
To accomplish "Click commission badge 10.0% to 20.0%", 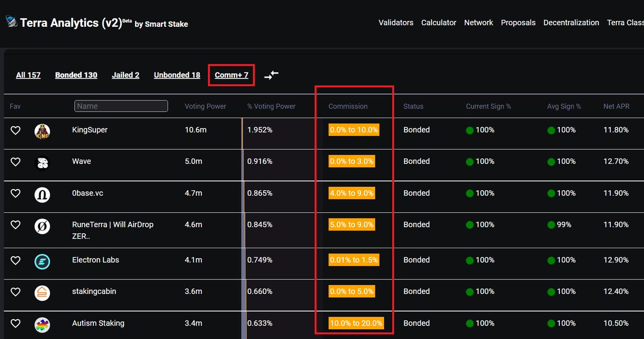I will point(356,323).
